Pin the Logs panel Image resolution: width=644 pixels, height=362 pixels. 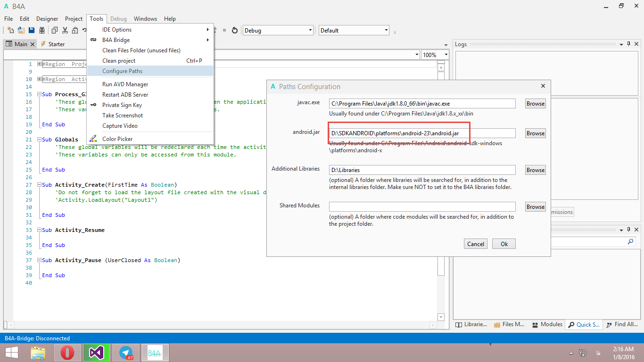pyautogui.click(x=628, y=44)
